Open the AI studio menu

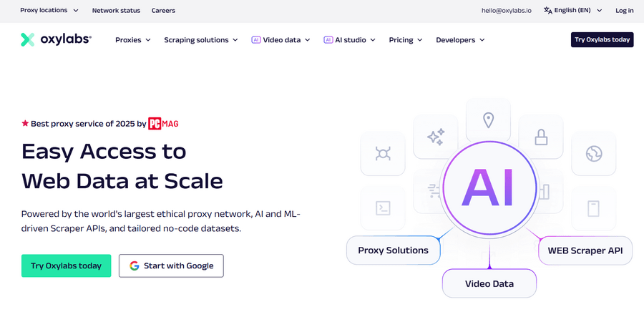(x=349, y=40)
